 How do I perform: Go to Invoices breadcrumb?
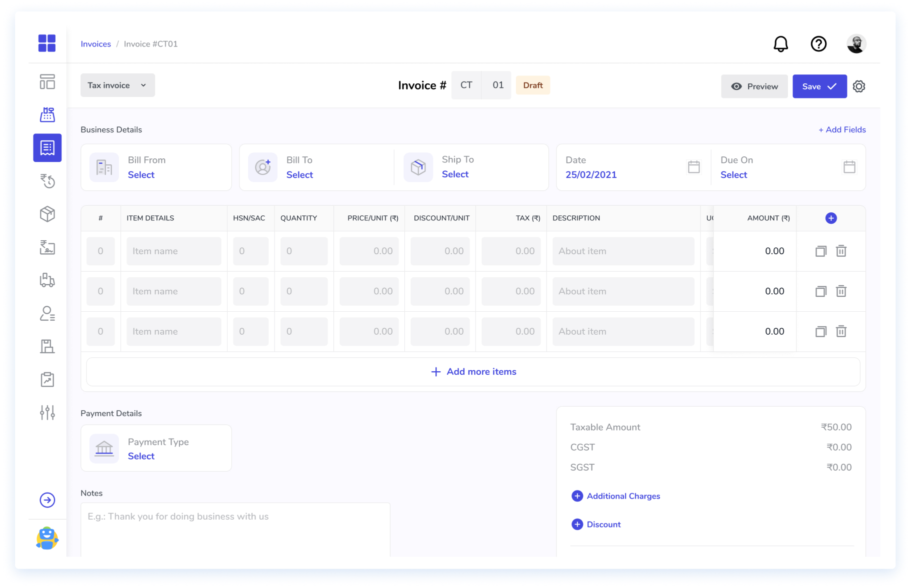point(95,44)
